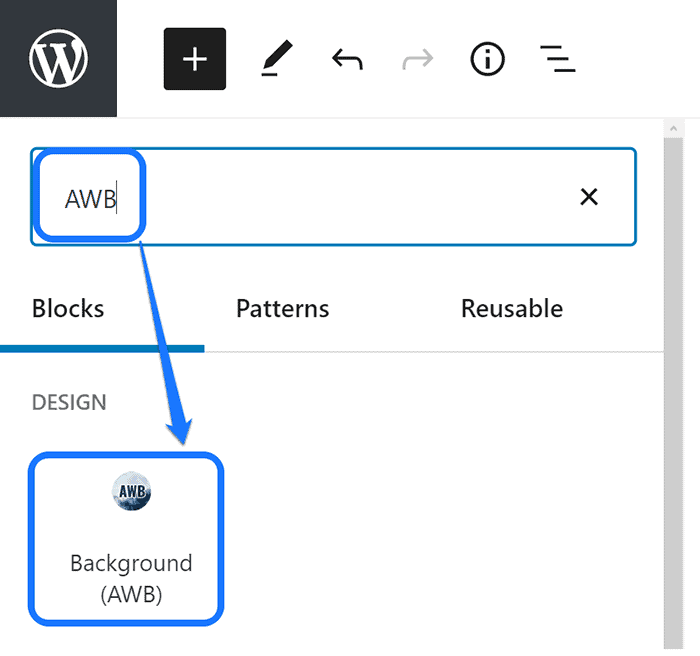Go to the Reusable tab
700x656 pixels.
point(511,309)
